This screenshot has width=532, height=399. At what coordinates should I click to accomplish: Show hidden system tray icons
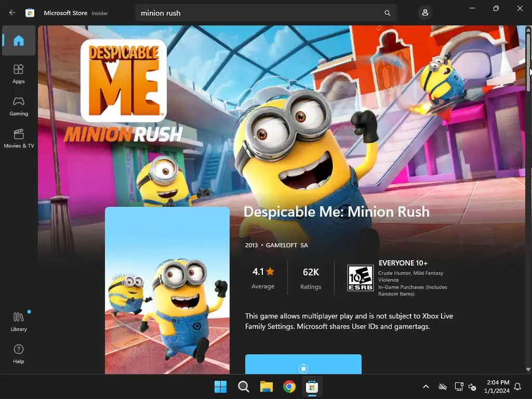426,387
